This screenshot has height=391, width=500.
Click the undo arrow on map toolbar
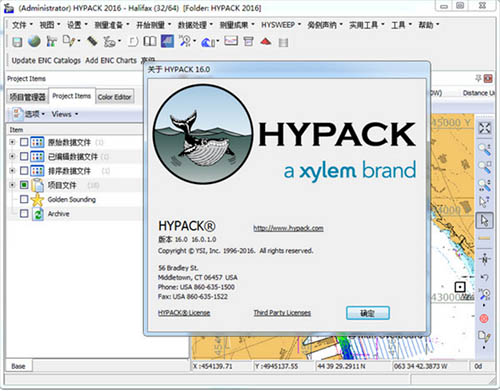484,277
